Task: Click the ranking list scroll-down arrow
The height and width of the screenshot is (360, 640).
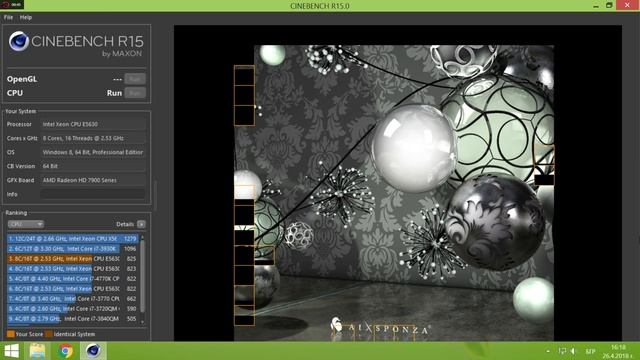Action: tap(142, 322)
